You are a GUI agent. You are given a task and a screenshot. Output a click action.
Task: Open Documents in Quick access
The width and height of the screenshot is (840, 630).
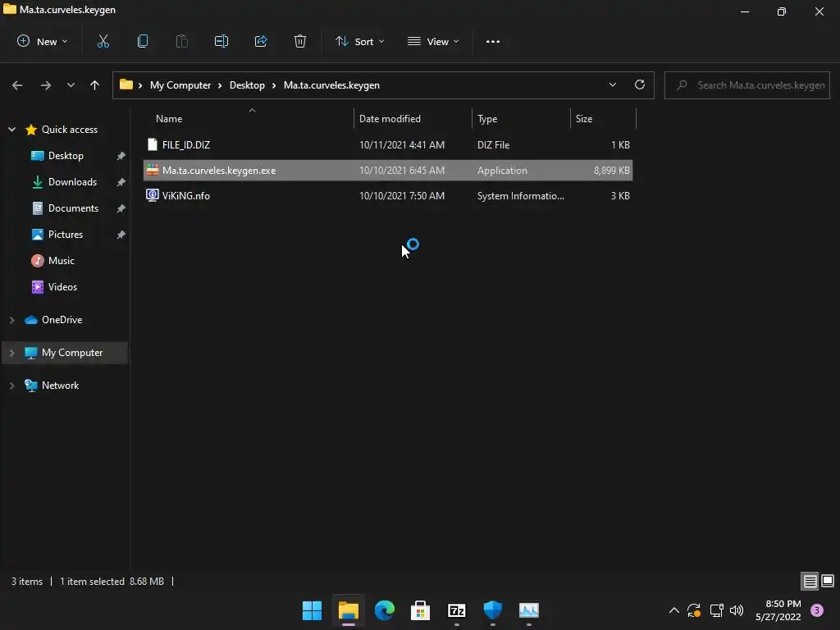(x=73, y=208)
